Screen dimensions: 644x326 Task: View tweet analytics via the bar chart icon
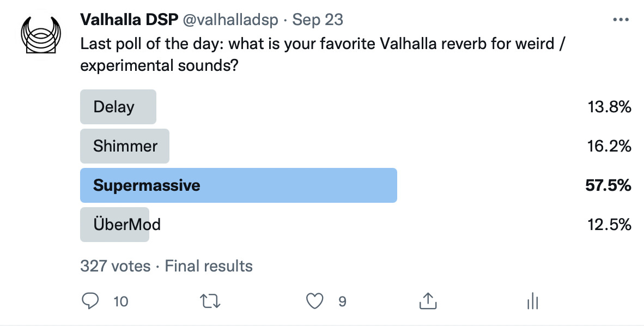tap(531, 300)
